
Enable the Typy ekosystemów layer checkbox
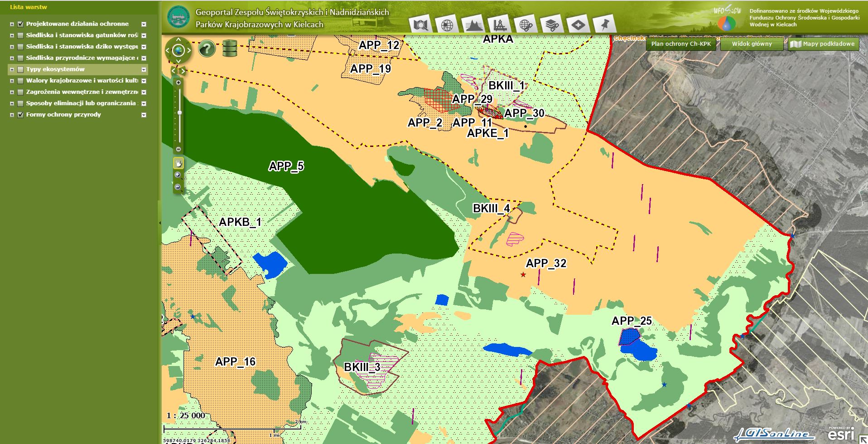20,69
